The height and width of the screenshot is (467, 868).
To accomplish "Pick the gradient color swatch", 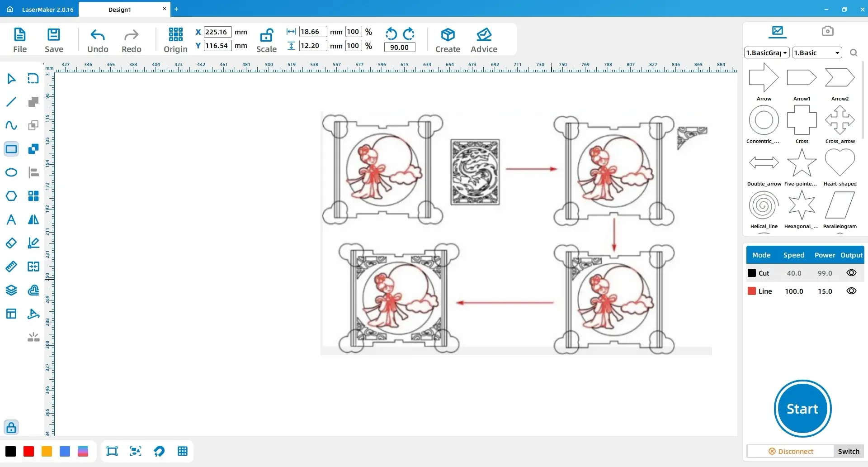I will pos(83,451).
